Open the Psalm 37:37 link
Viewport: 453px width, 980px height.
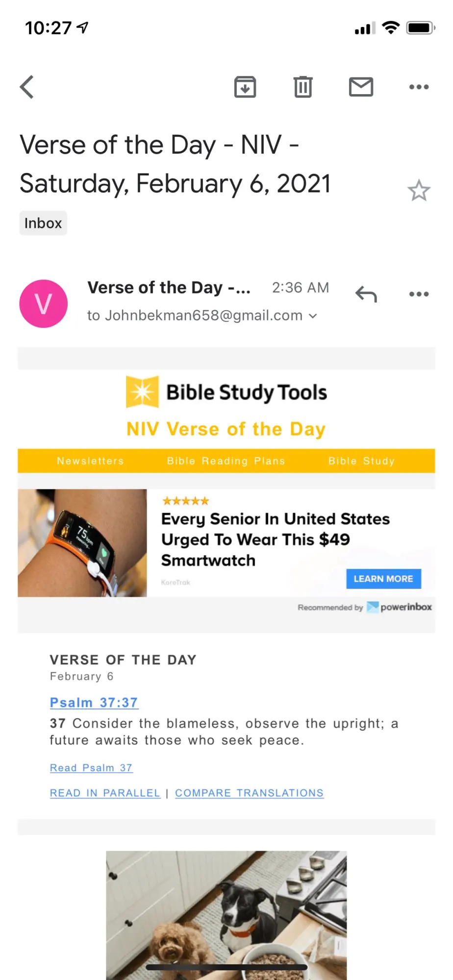tap(94, 703)
